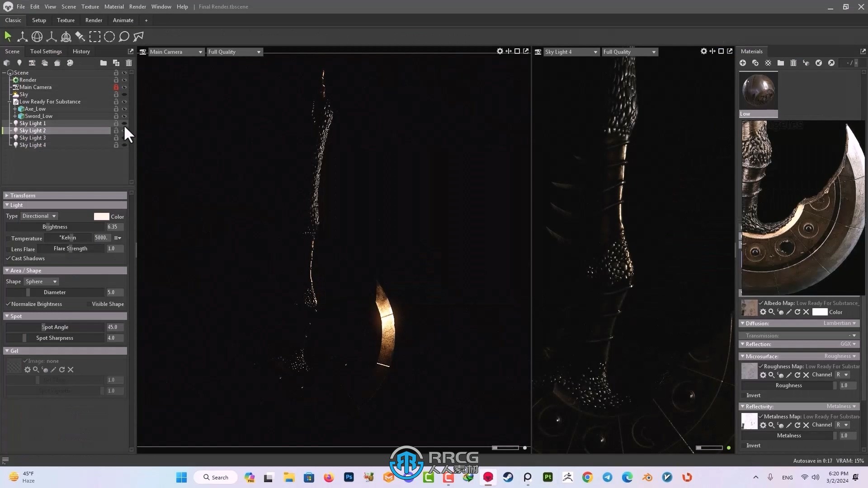Select the Low material thumbnail
The height and width of the screenshot is (488, 868).
(x=758, y=94)
